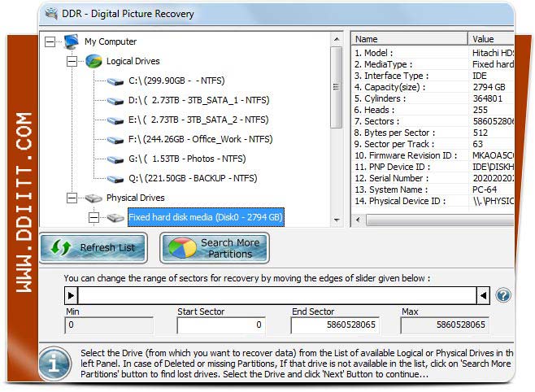Select D:\ 3TB_SATA_1 drive
This screenshot has width=535, height=392.
point(199,100)
